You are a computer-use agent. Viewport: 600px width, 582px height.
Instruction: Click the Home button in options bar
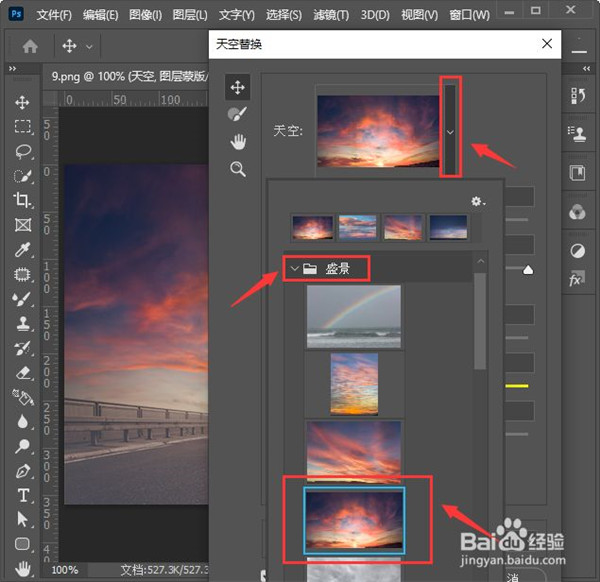coord(31,46)
